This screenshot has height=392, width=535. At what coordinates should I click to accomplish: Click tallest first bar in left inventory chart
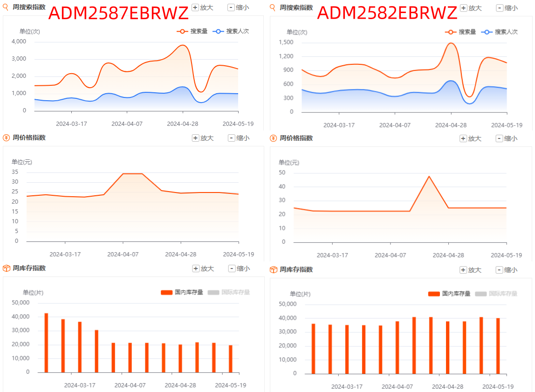pos(47,343)
